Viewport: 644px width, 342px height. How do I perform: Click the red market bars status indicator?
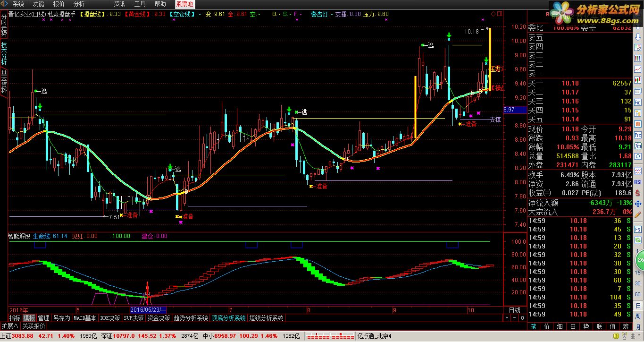coord(330,336)
